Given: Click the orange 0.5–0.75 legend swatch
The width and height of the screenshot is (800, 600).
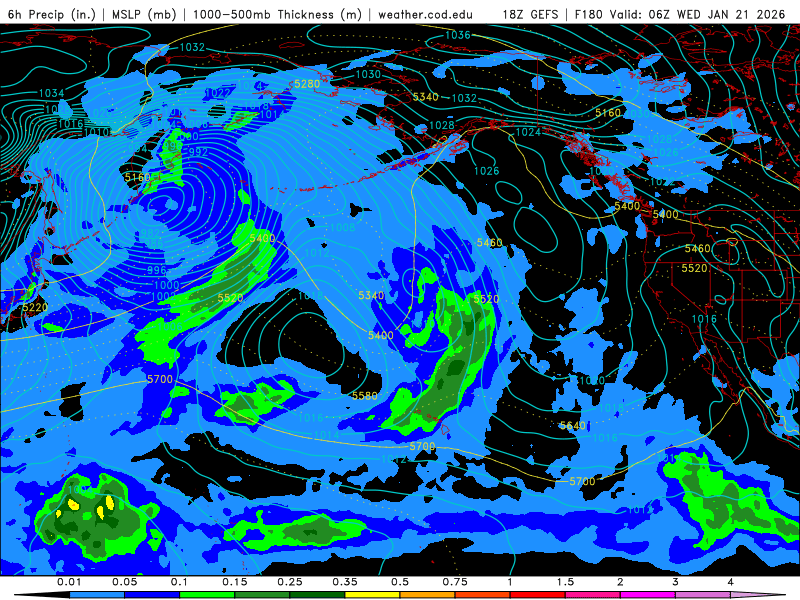Looking at the screenshot, I should (x=428, y=595).
